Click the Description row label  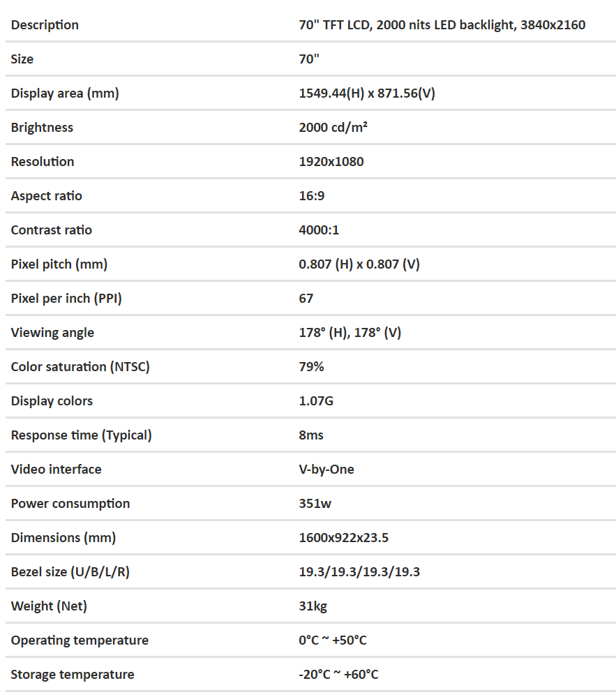pos(45,25)
